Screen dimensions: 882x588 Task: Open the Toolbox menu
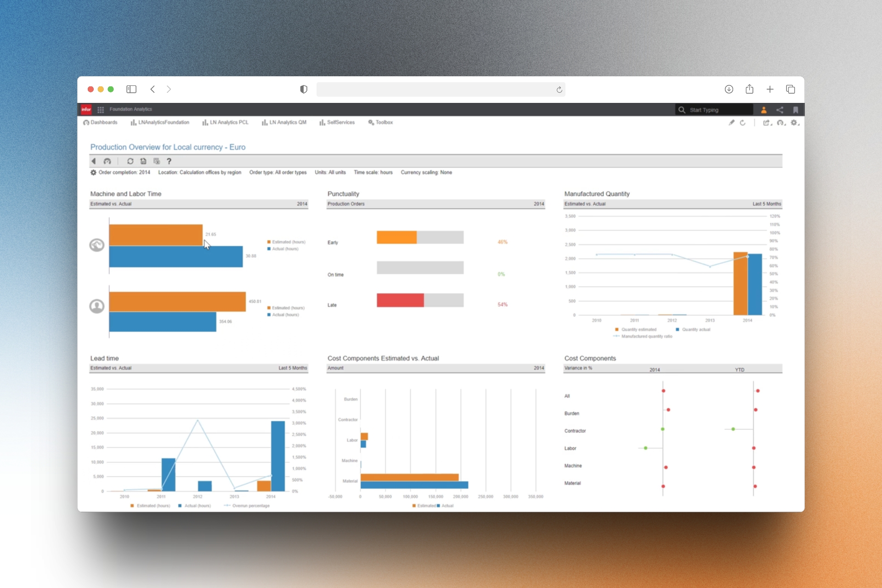(x=380, y=122)
